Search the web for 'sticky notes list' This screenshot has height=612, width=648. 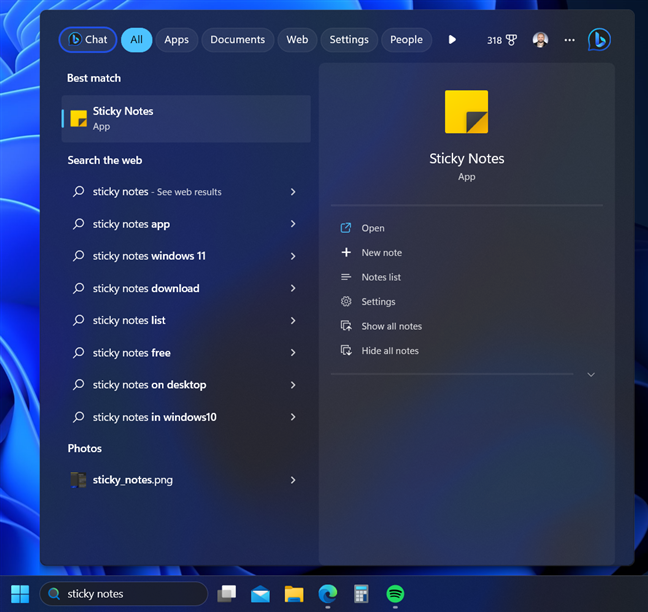click(x=186, y=320)
